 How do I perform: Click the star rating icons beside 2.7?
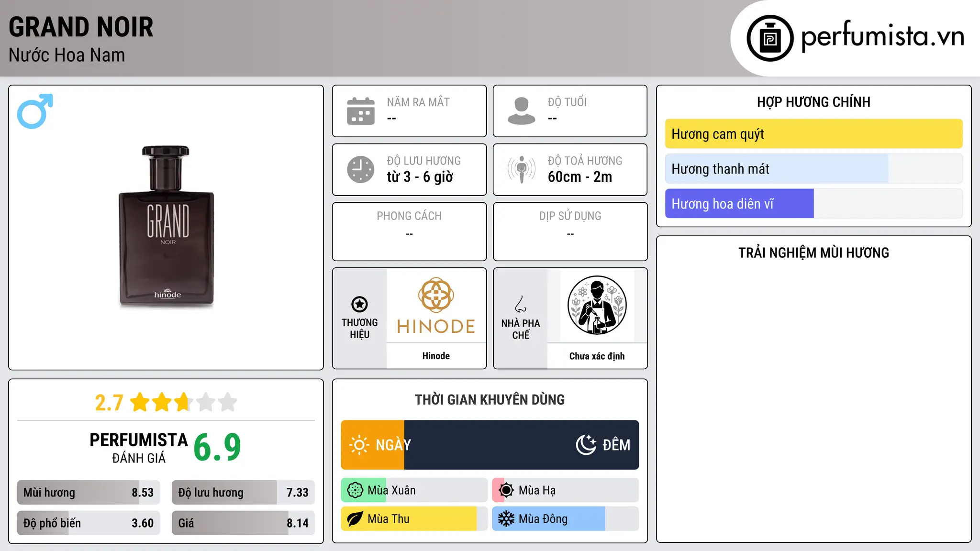[x=184, y=402]
